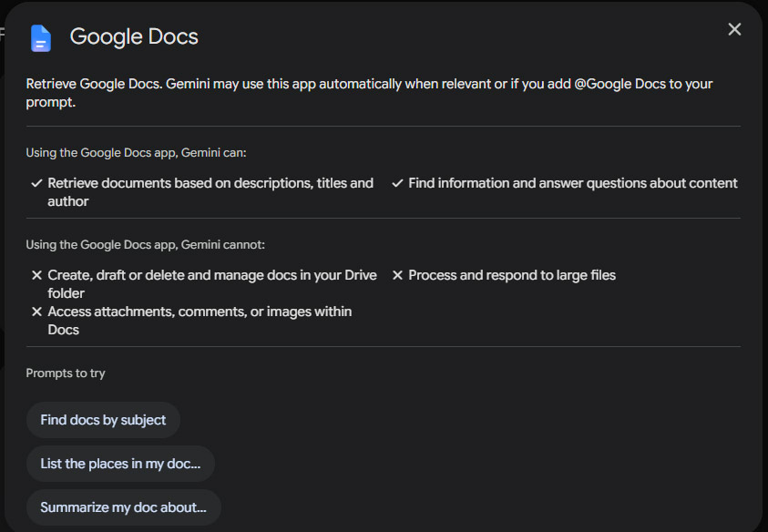Click X mark beside 'Process and respond'
Image resolution: width=768 pixels, height=532 pixels.
(398, 275)
